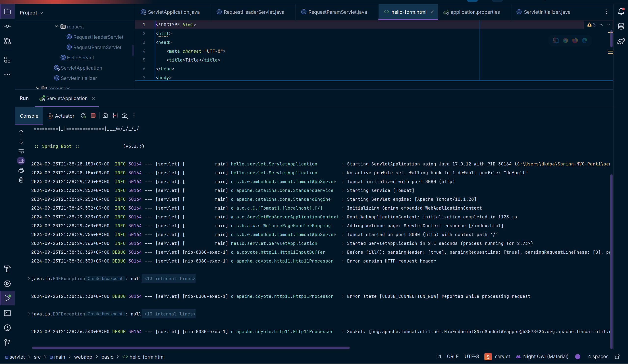Open the Build tool window hammer icon

[7, 269]
